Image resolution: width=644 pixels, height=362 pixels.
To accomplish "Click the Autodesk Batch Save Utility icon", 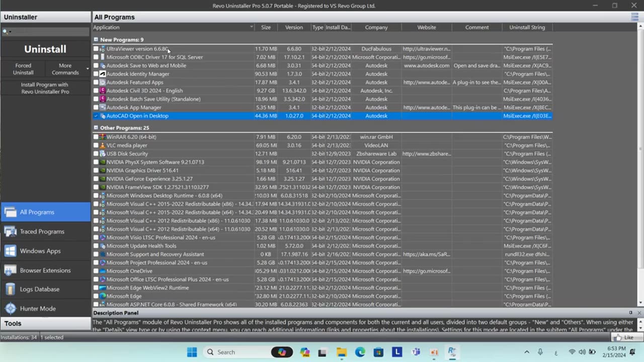I will coord(103,99).
